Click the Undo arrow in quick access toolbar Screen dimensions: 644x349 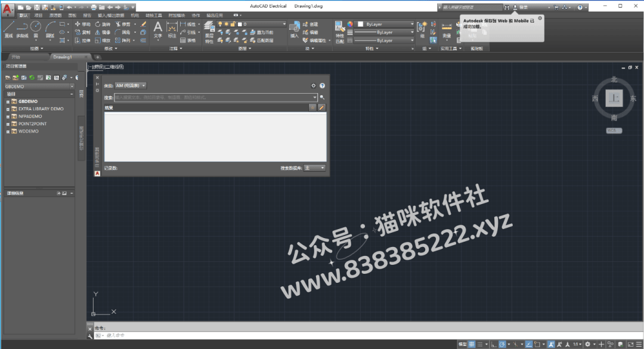point(69,7)
